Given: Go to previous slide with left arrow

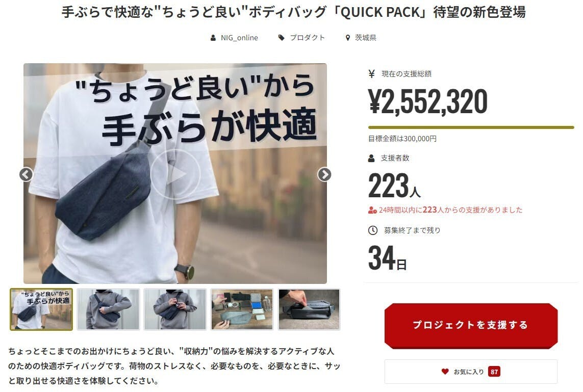Looking at the screenshot, I should pyautogui.click(x=26, y=174).
